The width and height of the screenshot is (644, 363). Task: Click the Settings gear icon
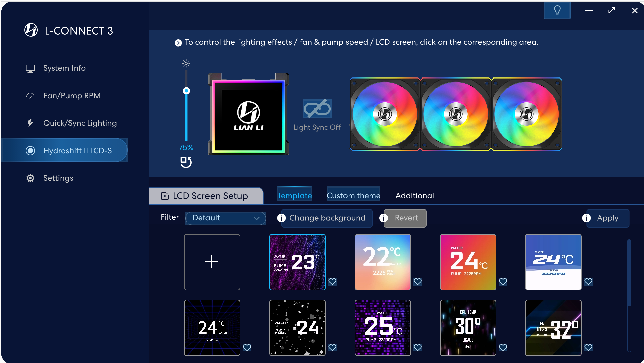click(x=30, y=178)
